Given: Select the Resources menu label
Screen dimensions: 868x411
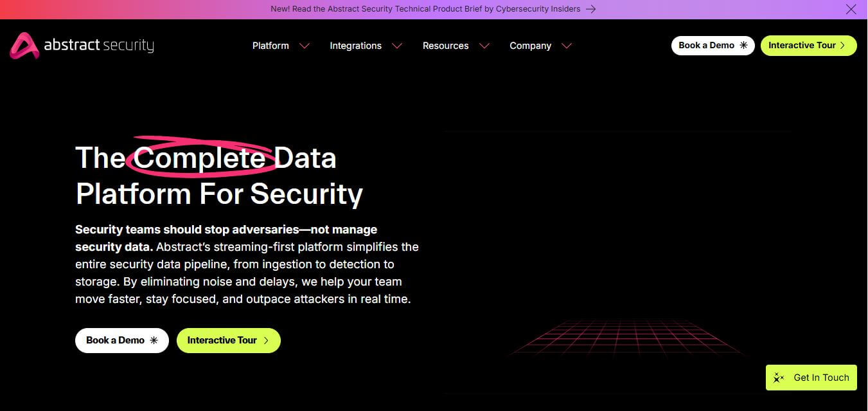Looking at the screenshot, I should [445, 46].
